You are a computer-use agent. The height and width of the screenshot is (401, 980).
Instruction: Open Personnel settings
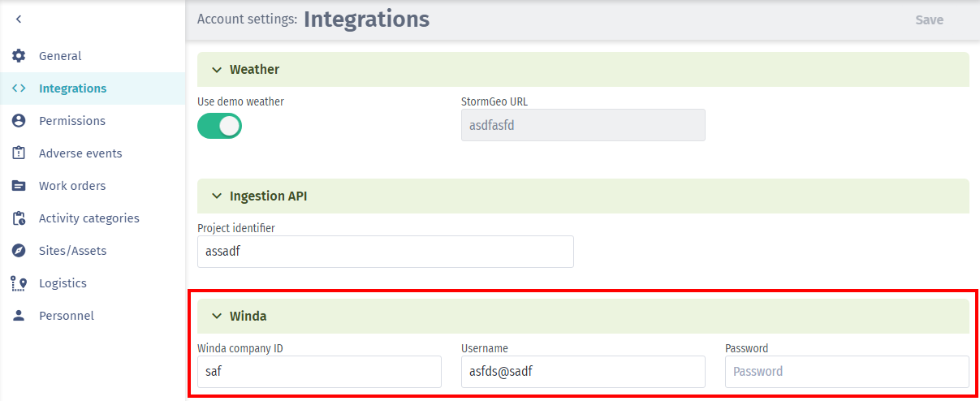[x=93, y=316]
